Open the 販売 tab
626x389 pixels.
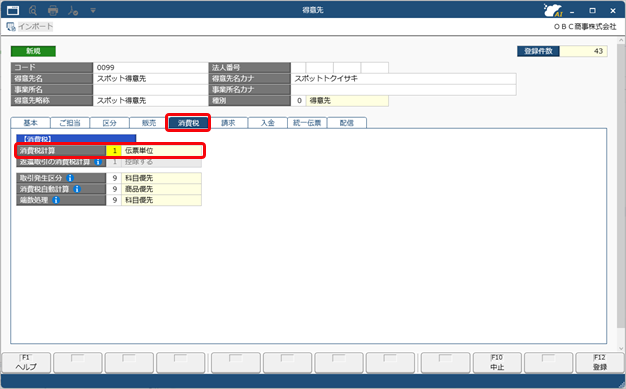point(149,123)
